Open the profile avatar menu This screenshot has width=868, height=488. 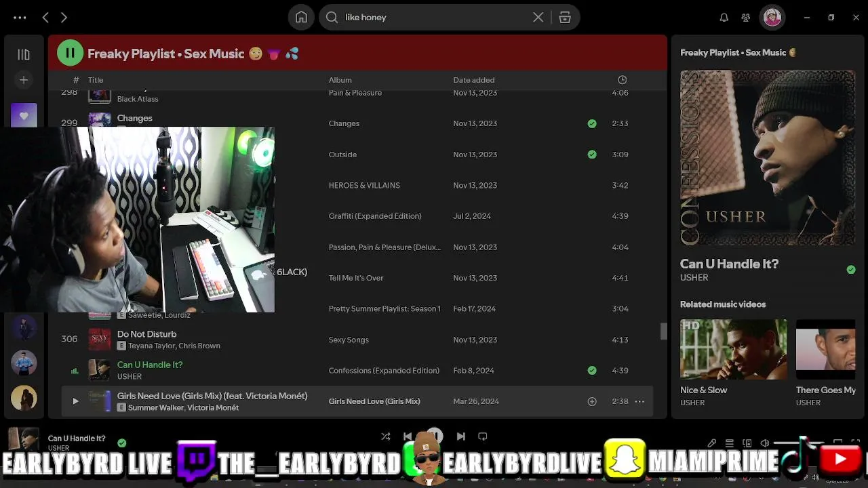pos(772,18)
